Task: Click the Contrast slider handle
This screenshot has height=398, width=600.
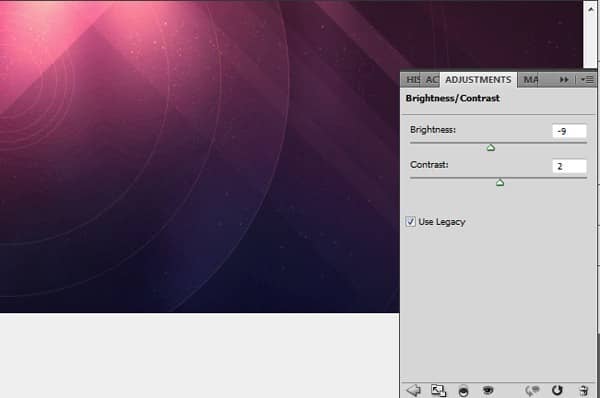Action: point(500,183)
